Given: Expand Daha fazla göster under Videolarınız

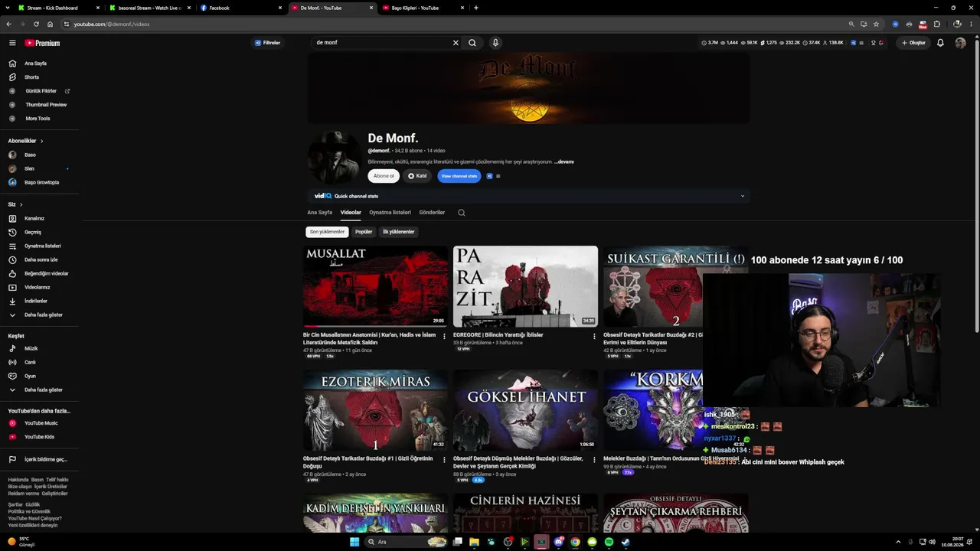Looking at the screenshot, I should point(43,315).
